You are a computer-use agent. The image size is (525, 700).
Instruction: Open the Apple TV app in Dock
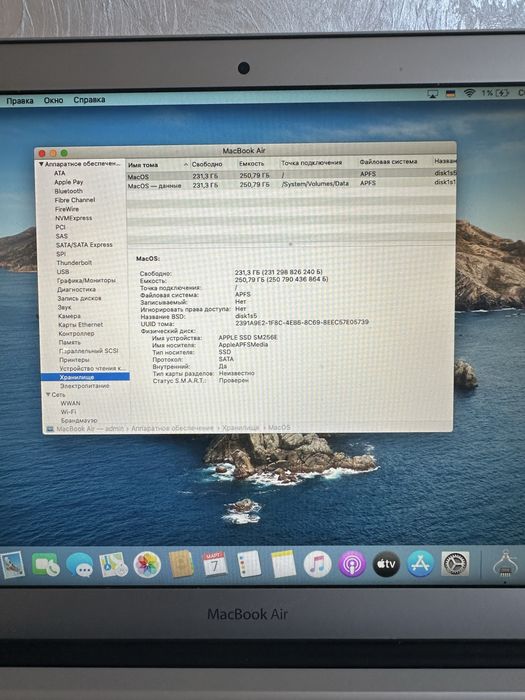(x=386, y=564)
